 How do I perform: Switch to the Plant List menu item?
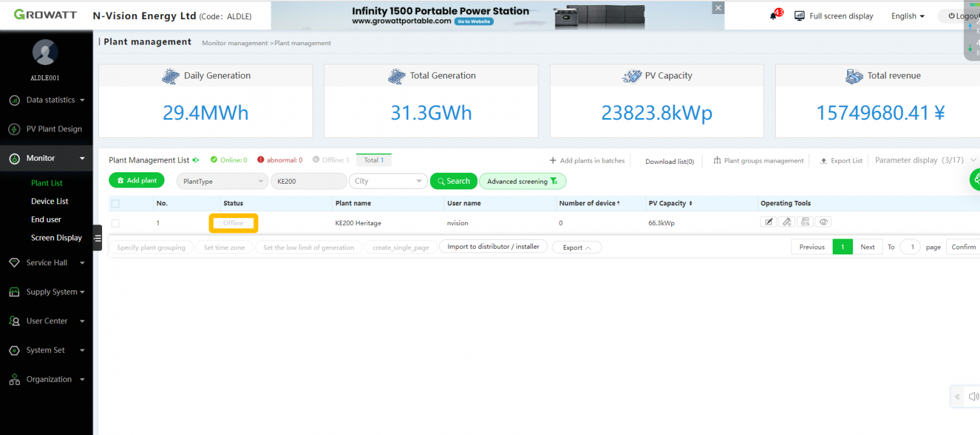(x=47, y=182)
